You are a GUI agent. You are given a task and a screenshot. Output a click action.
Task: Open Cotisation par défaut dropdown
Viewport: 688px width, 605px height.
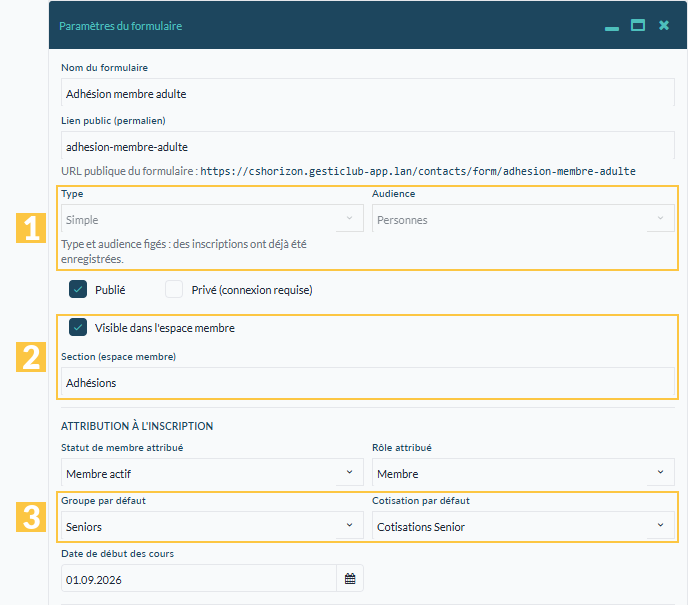pyautogui.click(x=523, y=525)
